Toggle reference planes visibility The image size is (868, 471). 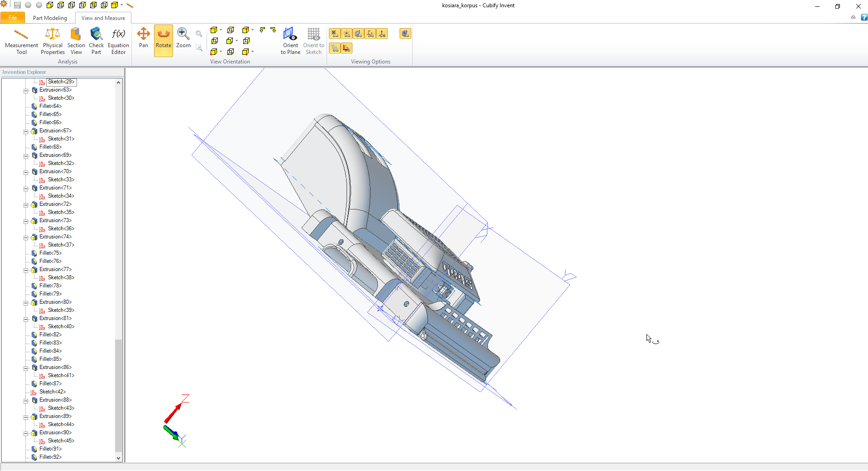(x=358, y=34)
